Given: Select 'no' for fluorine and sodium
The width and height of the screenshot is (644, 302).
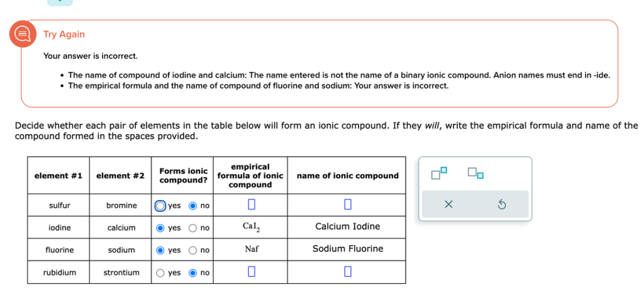Looking at the screenshot, I should pyautogui.click(x=193, y=250).
